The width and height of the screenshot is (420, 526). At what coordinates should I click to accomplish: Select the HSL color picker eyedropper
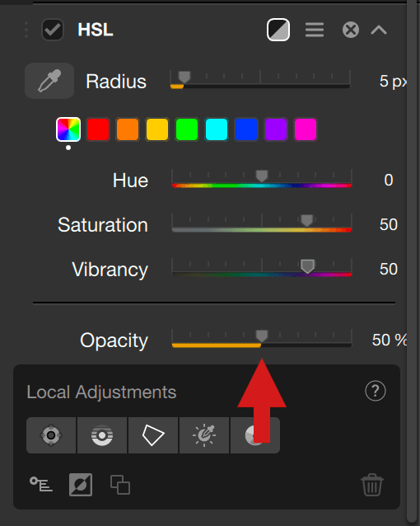pos(49,81)
